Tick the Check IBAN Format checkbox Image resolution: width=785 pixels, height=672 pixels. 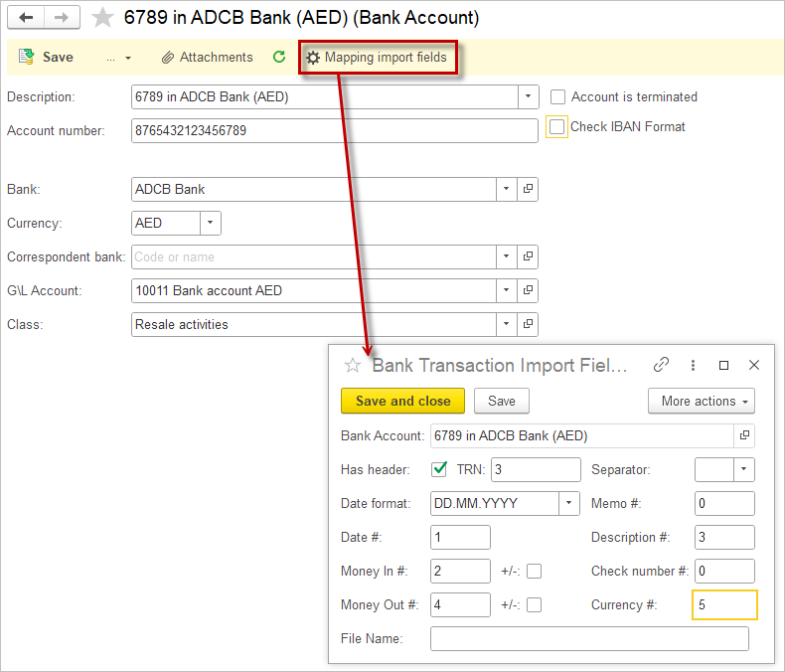click(556, 127)
